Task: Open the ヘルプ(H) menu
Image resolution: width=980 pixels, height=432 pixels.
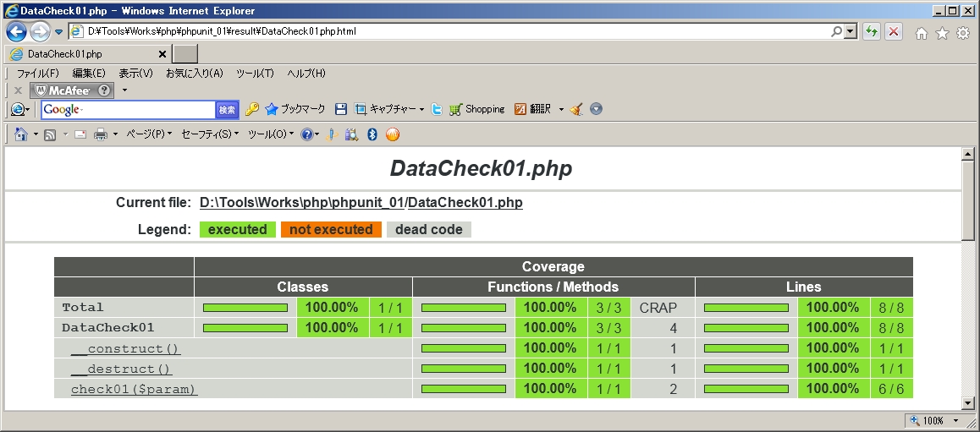Action: 306,73
